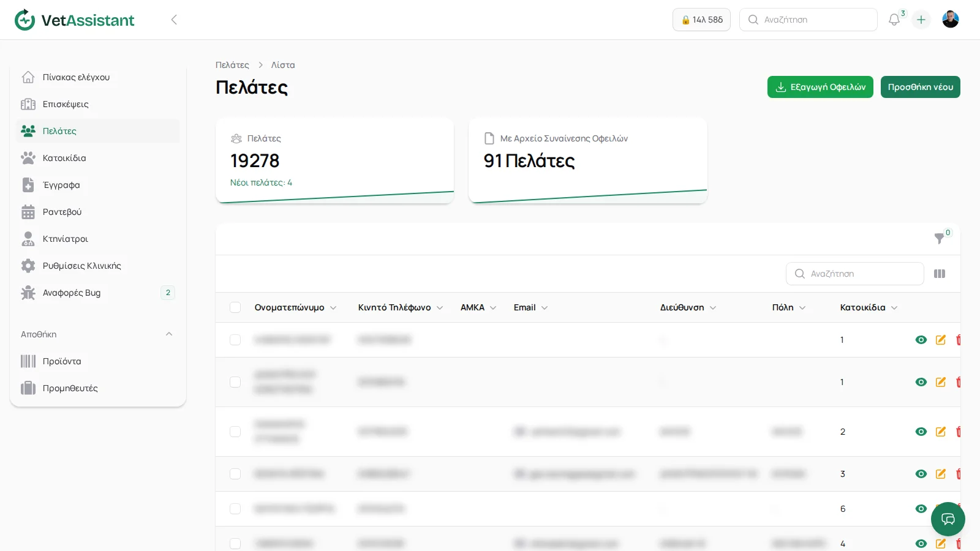The height and width of the screenshot is (551, 980).
Task: Click the Εξαγωγή Οφειλών button
Action: point(820,87)
